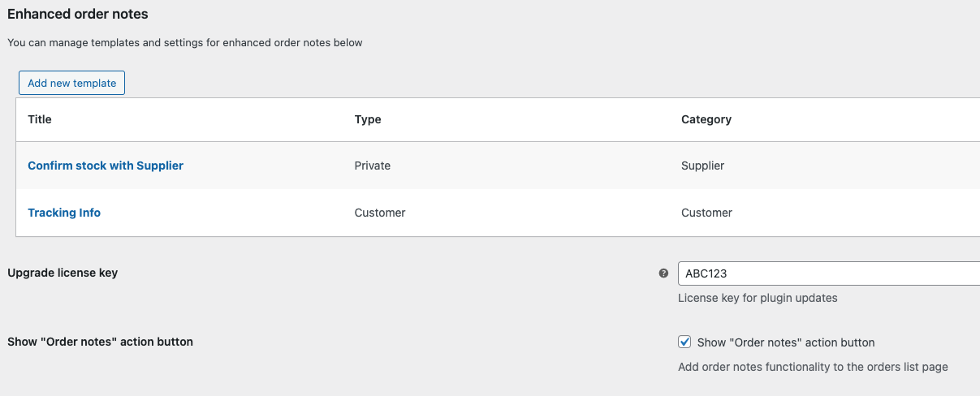Click the Add new template button
The height and width of the screenshot is (396, 980).
[x=71, y=83]
